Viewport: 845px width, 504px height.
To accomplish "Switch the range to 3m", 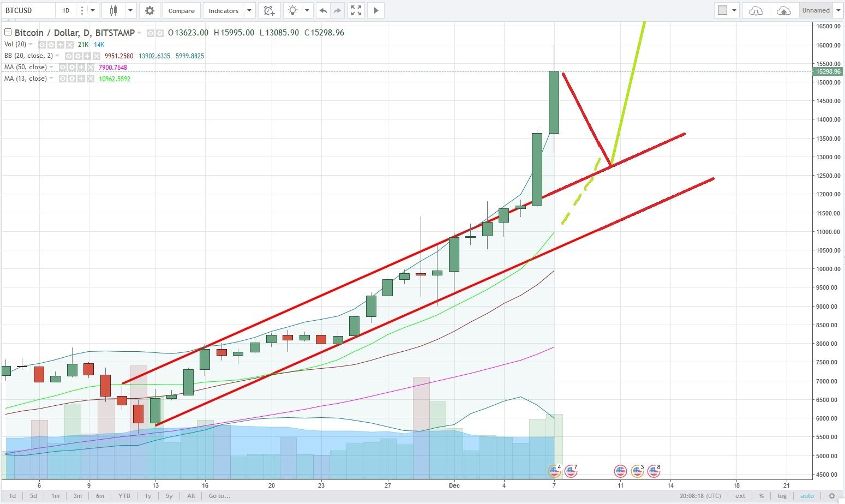I will click(77, 496).
